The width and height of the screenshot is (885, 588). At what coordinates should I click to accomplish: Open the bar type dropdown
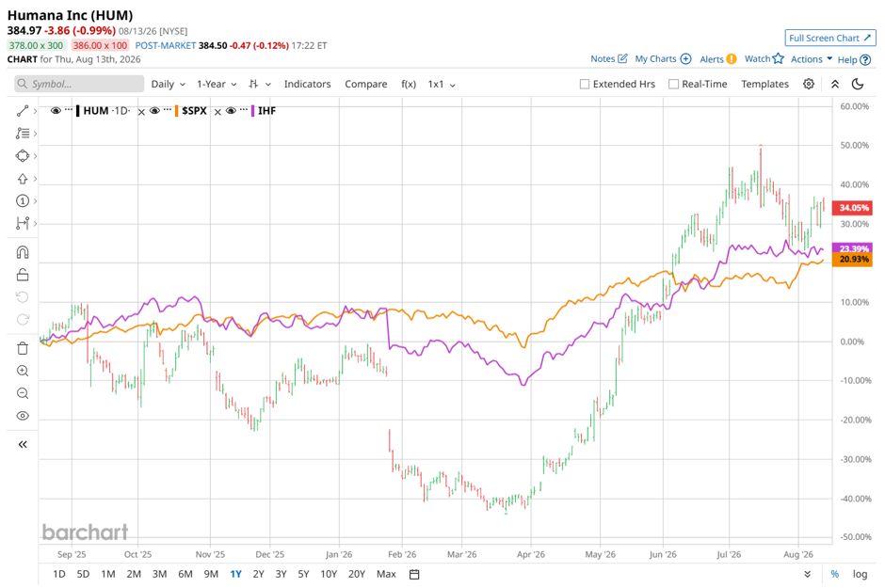(x=260, y=84)
